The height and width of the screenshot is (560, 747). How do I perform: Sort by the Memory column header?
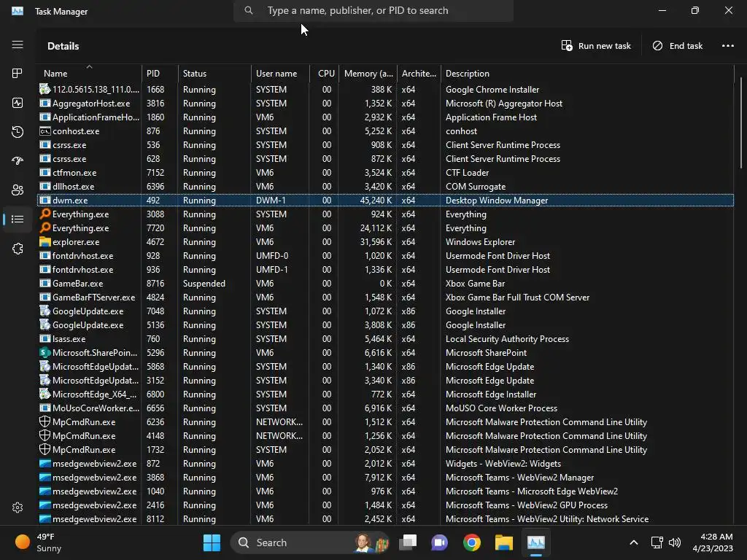pos(368,74)
